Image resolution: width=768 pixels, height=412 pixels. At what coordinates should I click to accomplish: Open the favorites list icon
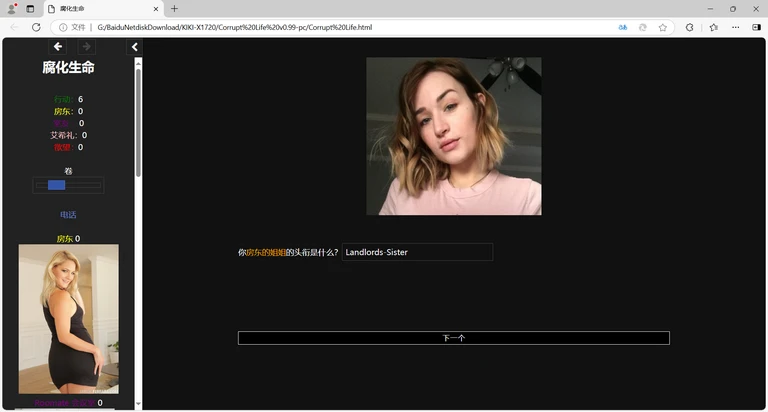(x=713, y=27)
